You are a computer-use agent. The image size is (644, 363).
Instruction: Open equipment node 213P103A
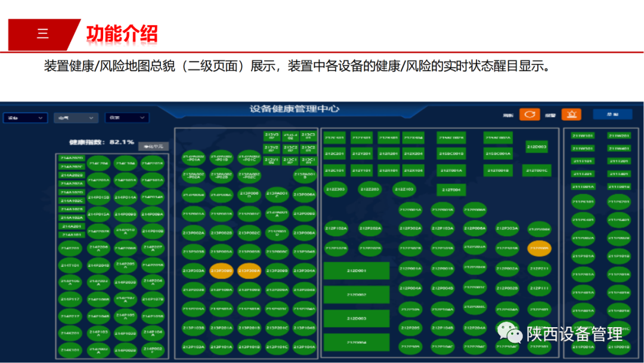[193, 347]
